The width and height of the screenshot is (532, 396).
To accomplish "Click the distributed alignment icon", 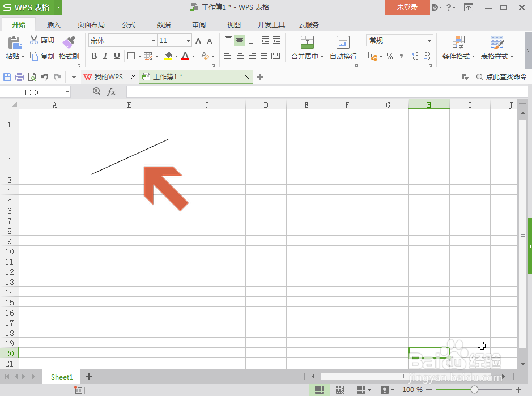I will point(275,56).
